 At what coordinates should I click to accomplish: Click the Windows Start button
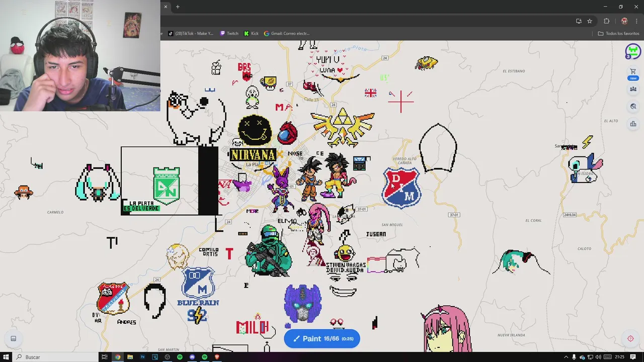coord(6,357)
